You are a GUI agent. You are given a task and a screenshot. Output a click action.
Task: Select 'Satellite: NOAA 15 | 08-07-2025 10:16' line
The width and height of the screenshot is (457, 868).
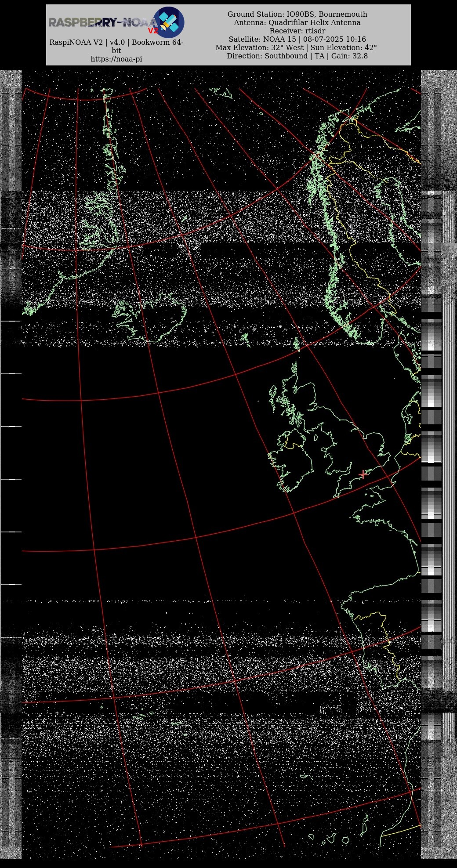[x=297, y=39]
